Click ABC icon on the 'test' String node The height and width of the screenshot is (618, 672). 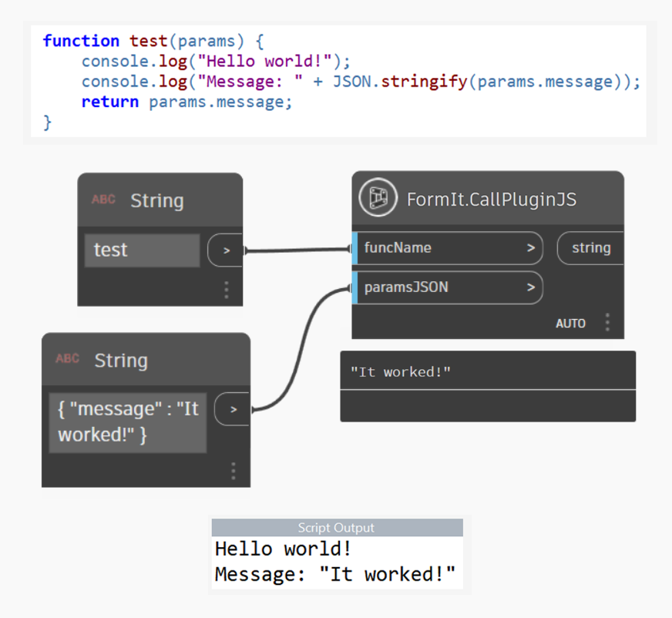pos(103,200)
